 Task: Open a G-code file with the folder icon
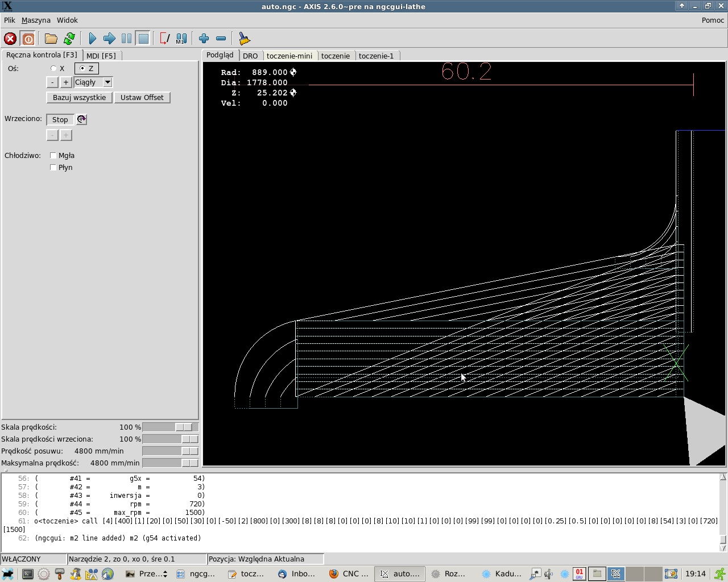(x=51, y=39)
